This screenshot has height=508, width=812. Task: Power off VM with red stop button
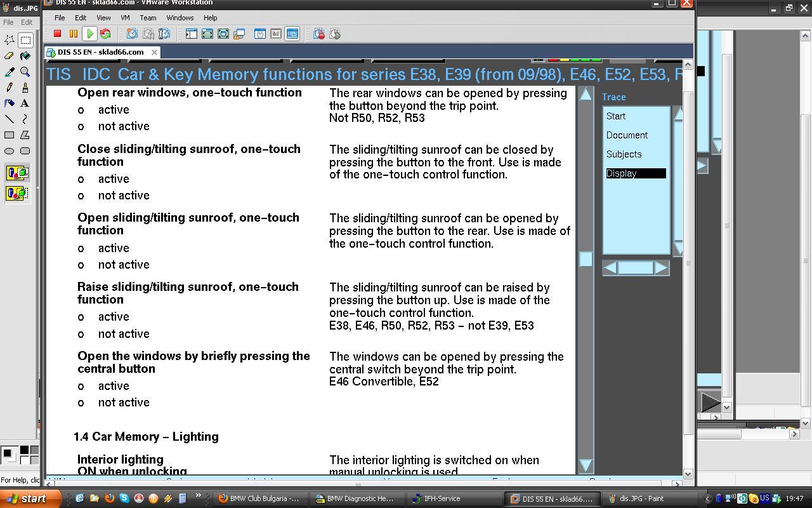coord(58,34)
